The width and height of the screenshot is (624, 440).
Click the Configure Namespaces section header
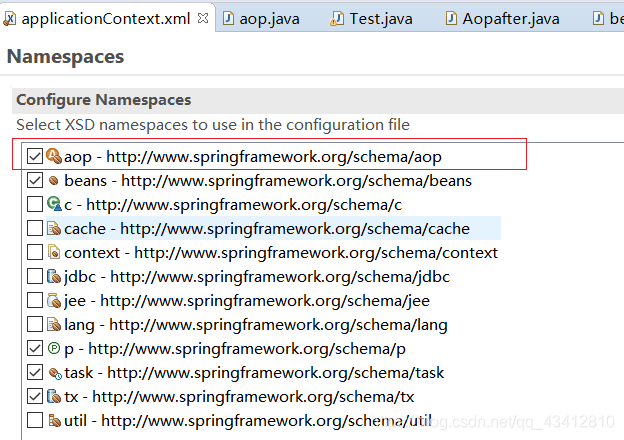coord(318,100)
